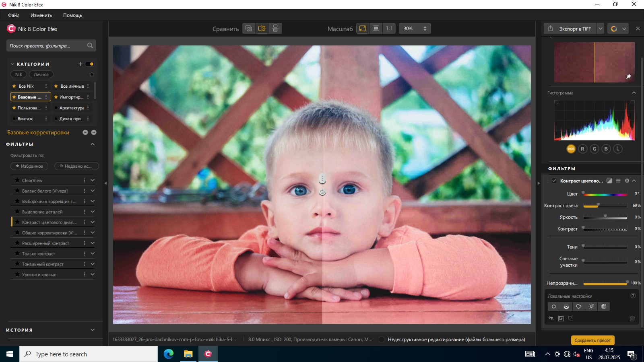Remove the Контраст цветового filter with X icon
The height and width of the screenshot is (362, 644).
click(627, 181)
